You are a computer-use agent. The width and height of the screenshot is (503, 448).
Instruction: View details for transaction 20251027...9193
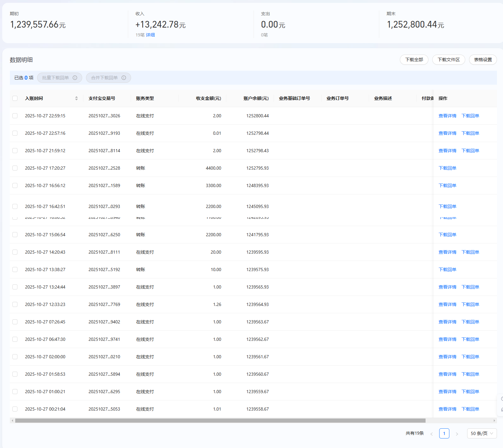447,133
